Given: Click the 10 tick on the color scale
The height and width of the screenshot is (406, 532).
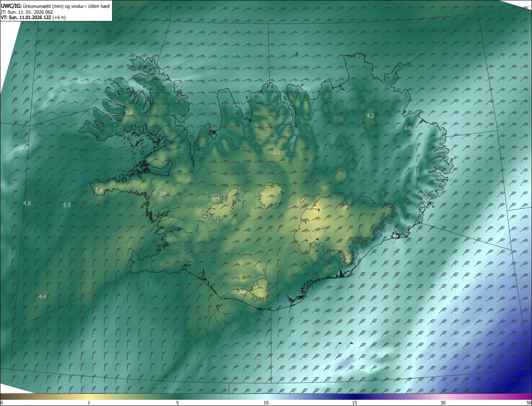Looking at the screenshot, I should 266,403.
